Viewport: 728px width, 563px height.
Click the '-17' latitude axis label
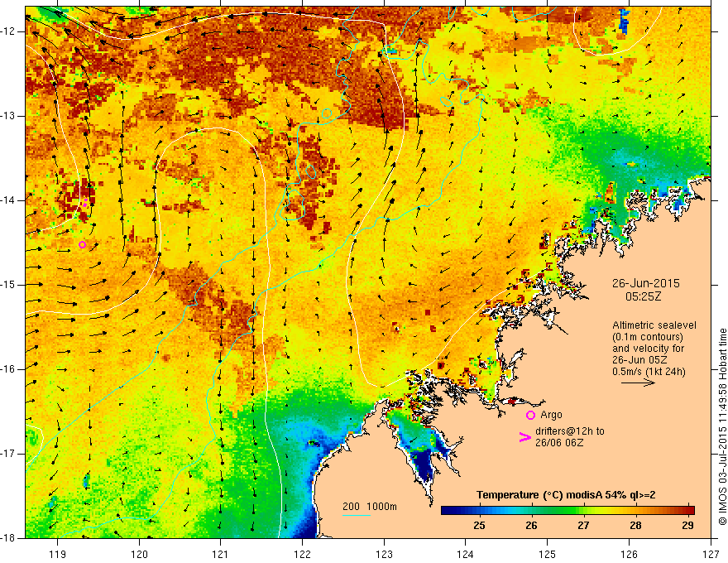pyautogui.click(x=9, y=454)
